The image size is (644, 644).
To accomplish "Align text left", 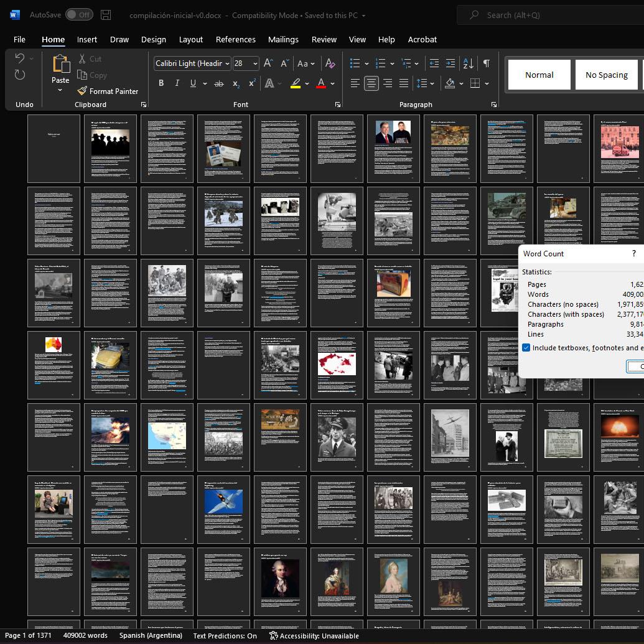I will click(x=355, y=83).
